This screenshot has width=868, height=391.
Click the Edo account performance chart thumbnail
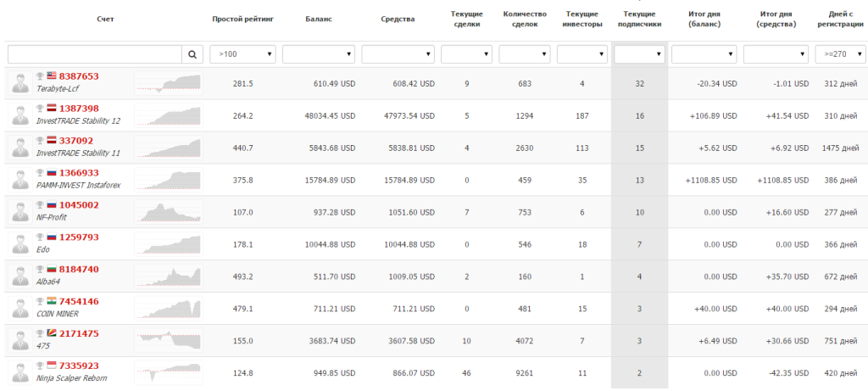[167, 243]
